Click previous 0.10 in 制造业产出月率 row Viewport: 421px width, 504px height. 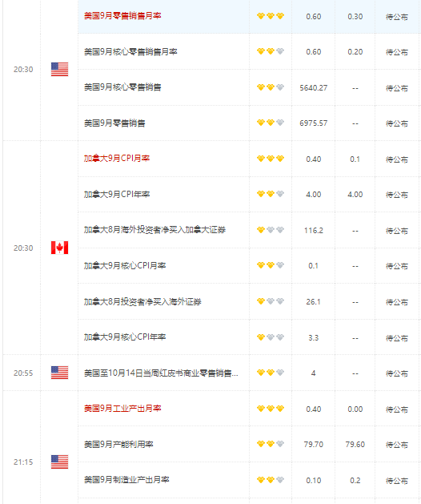tap(314, 481)
